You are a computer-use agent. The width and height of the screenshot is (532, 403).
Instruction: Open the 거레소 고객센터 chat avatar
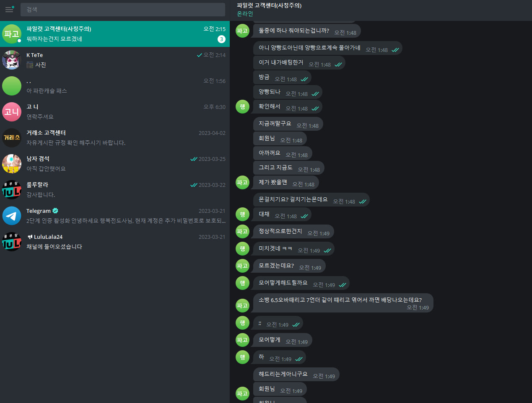coord(12,138)
